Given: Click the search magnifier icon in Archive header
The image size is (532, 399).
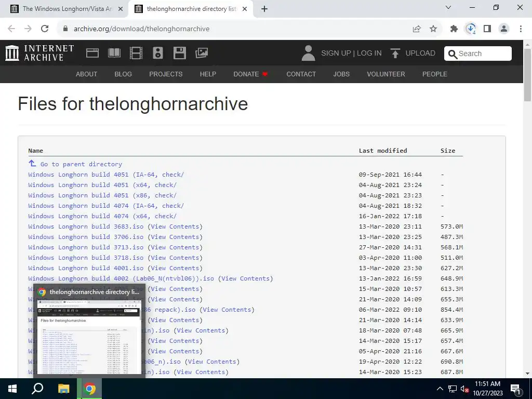Looking at the screenshot, I should 453,54.
